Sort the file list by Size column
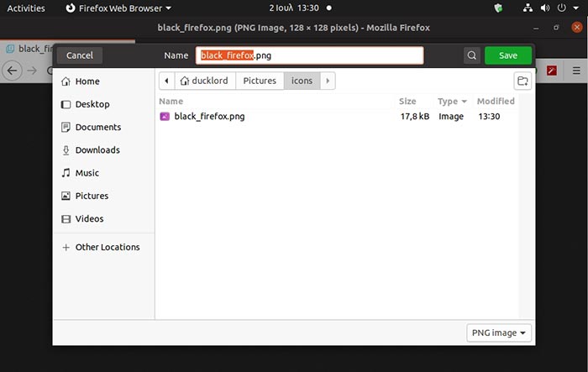 click(407, 102)
